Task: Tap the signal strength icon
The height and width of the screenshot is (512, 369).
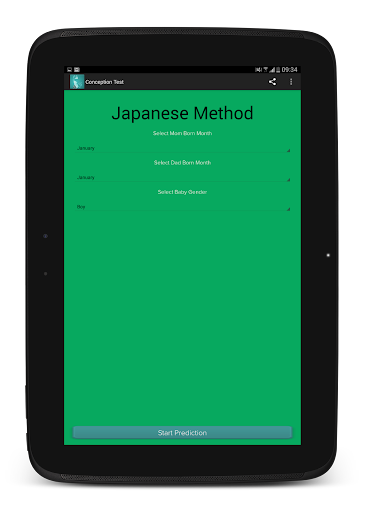Action: click(272, 70)
